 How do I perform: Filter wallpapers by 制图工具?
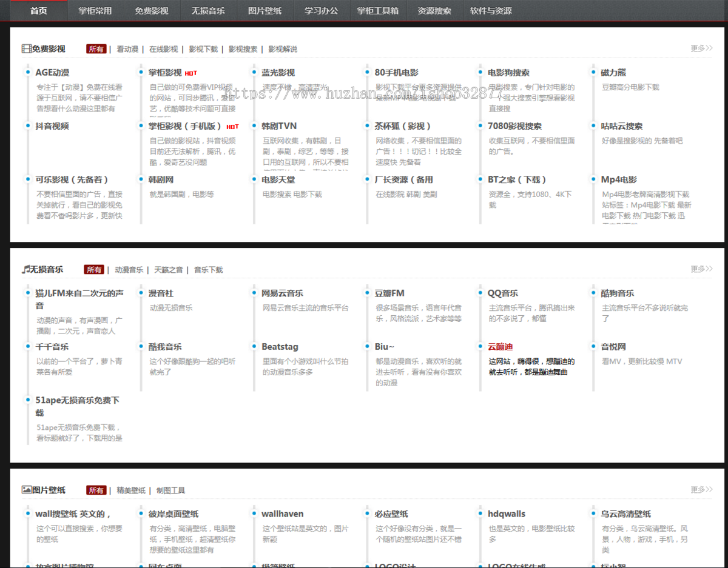pyautogui.click(x=170, y=490)
